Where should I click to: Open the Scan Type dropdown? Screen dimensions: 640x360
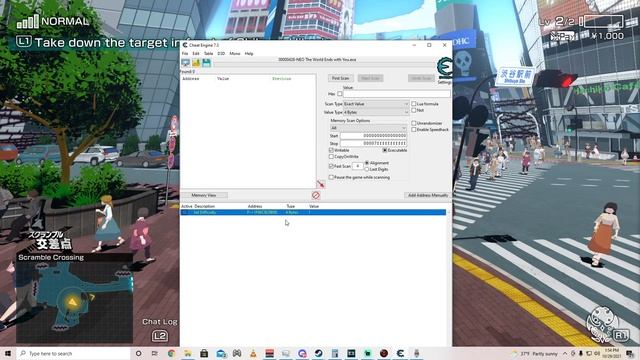point(376,104)
